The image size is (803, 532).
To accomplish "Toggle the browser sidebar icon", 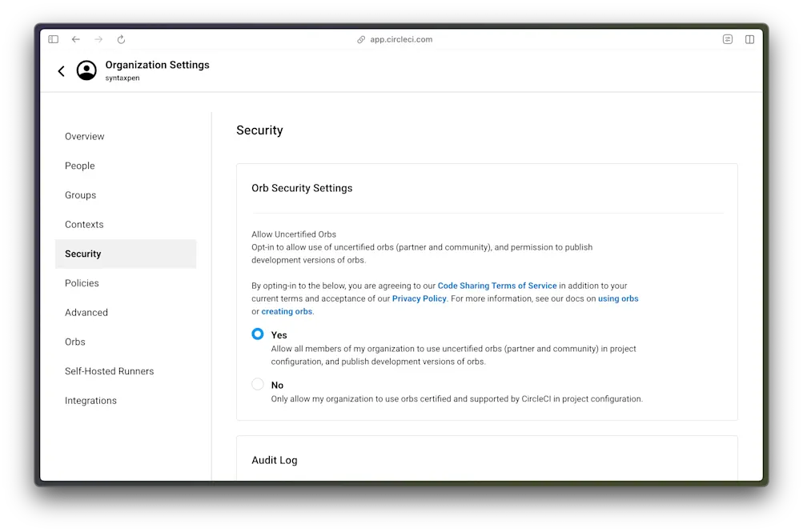I will tap(53, 39).
